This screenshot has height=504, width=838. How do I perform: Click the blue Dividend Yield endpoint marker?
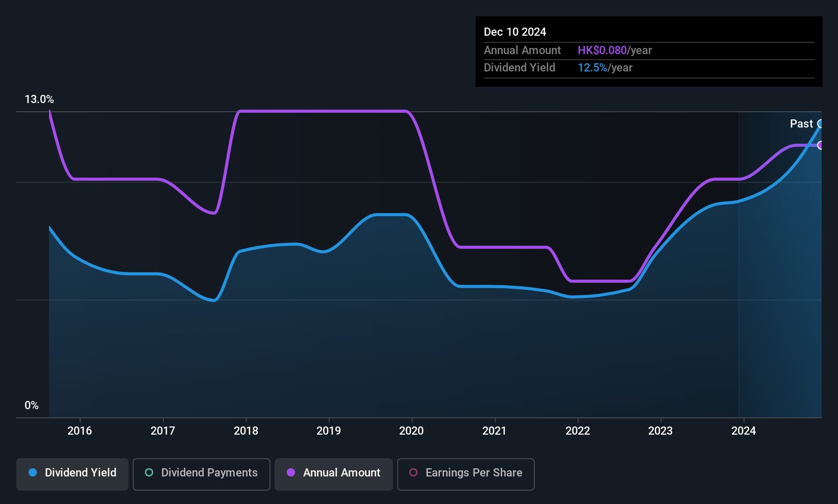pos(821,124)
